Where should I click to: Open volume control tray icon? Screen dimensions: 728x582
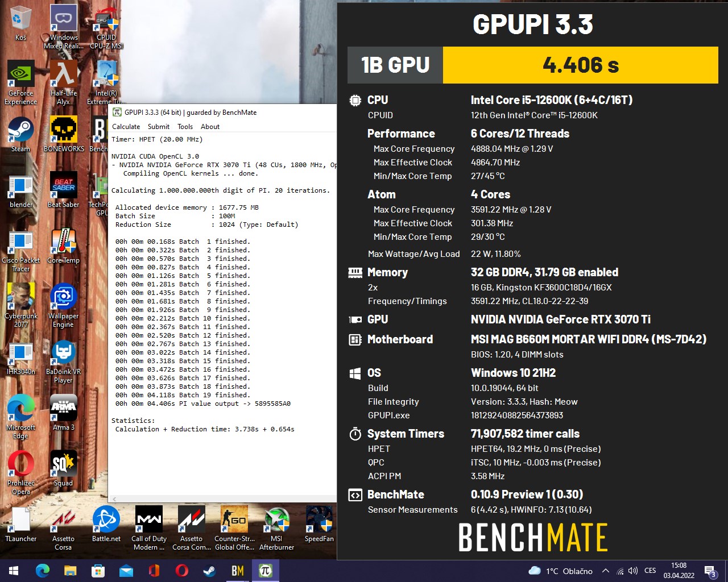pos(633,571)
